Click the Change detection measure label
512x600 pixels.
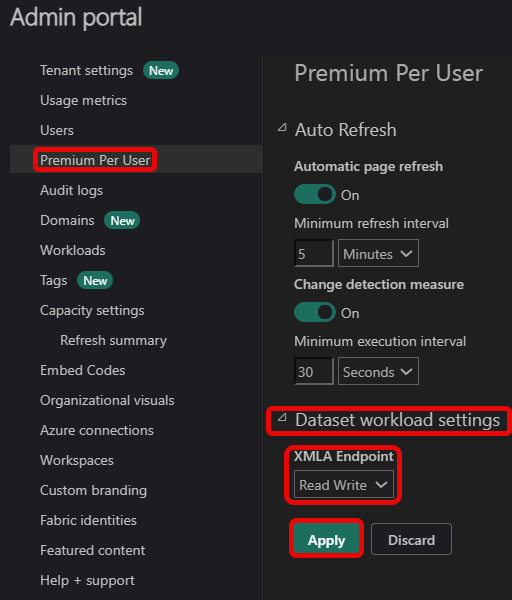[x=379, y=284]
